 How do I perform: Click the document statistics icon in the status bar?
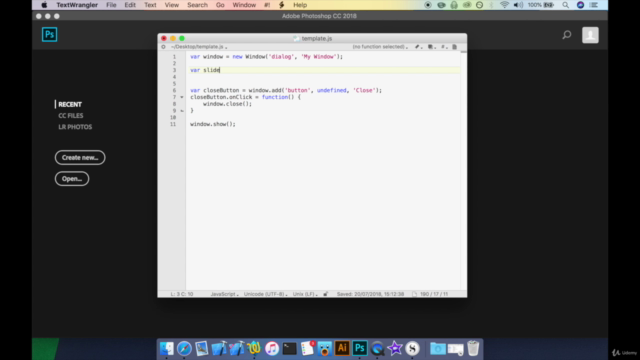point(415,294)
